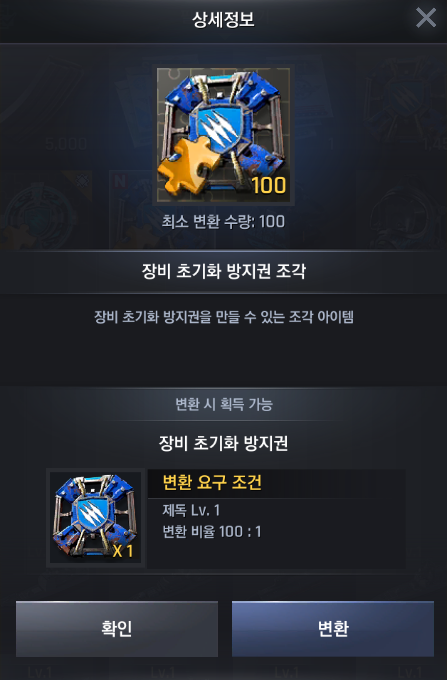Tap the item description about 조각 아이템

coord(224,317)
